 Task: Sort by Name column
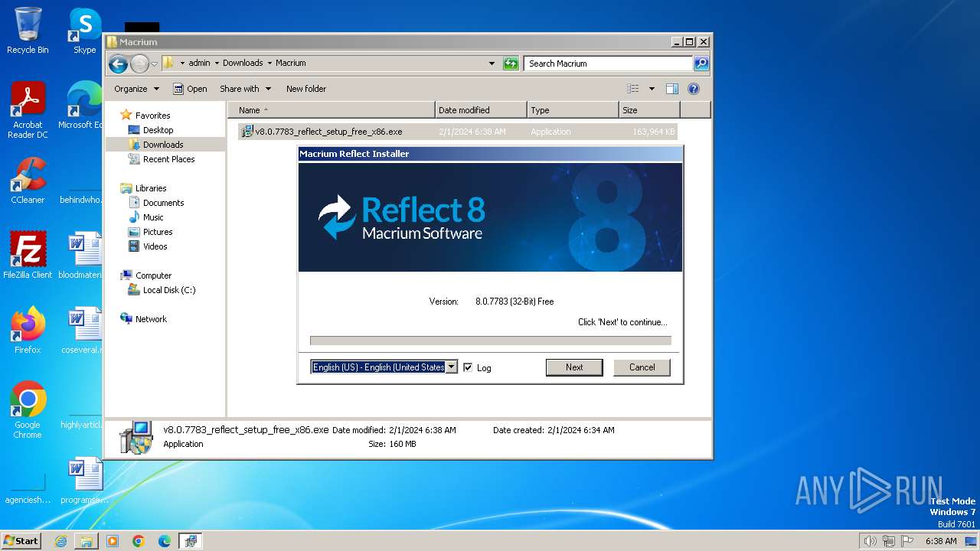click(x=332, y=110)
